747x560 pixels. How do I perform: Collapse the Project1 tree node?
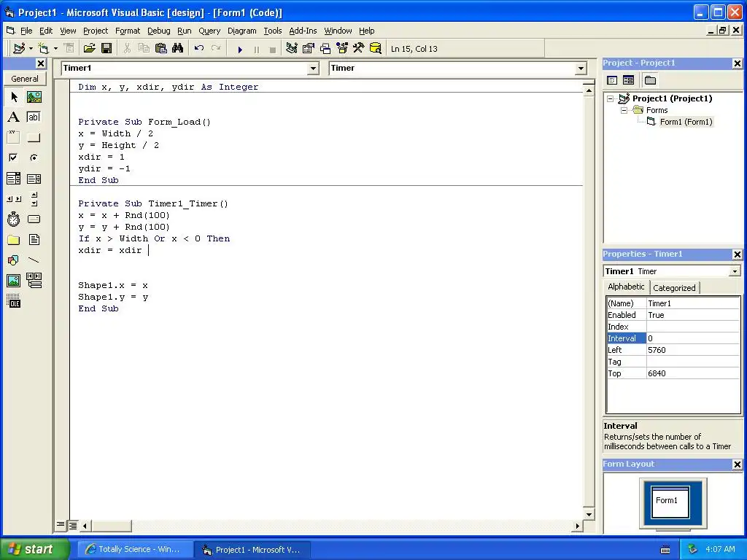click(611, 99)
